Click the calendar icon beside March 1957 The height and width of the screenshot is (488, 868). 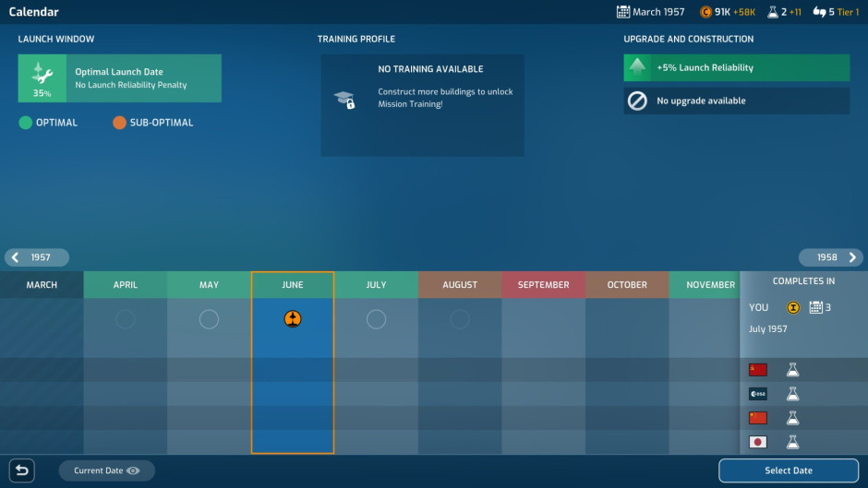click(x=622, y=12)
